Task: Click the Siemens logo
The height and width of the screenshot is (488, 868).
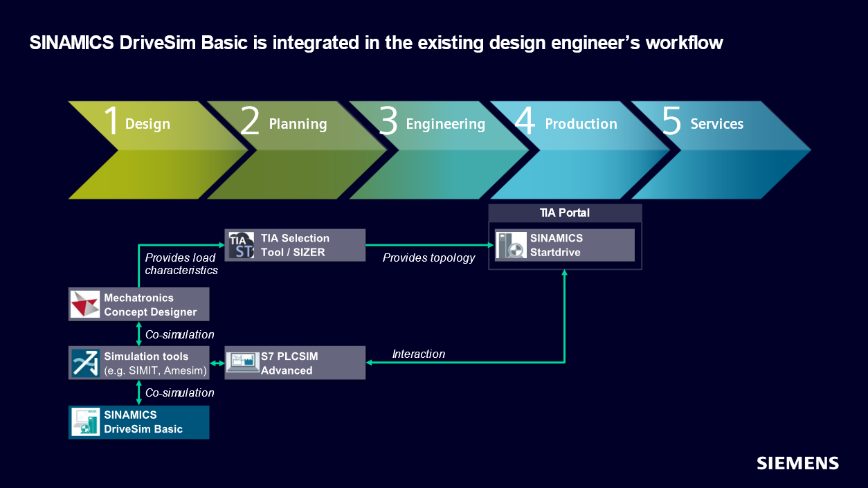Action: 797,463
